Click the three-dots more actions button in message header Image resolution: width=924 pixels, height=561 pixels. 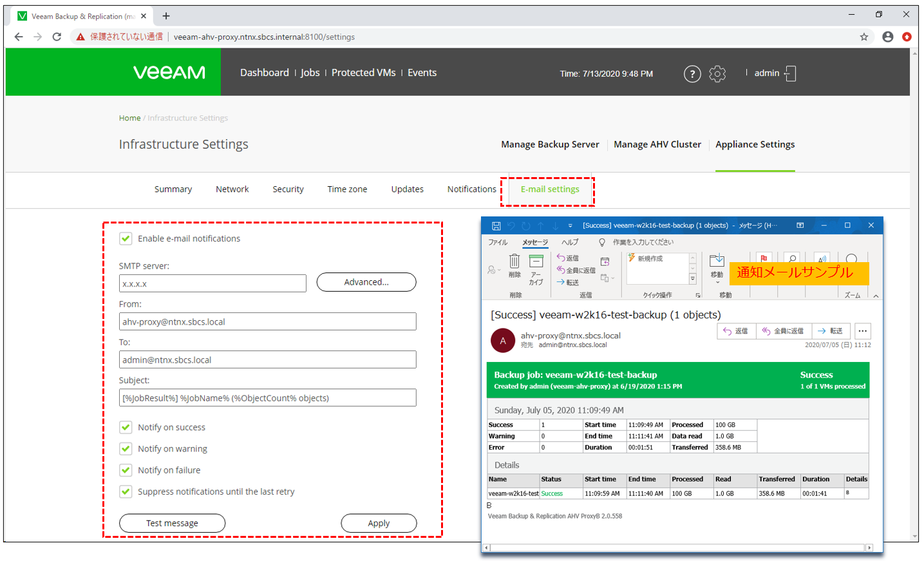863,331
